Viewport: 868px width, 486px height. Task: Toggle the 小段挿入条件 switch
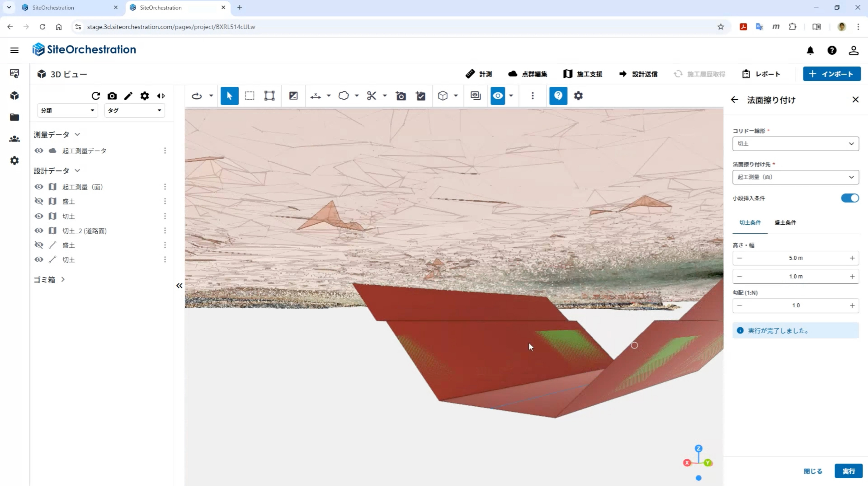pos(849,198)
